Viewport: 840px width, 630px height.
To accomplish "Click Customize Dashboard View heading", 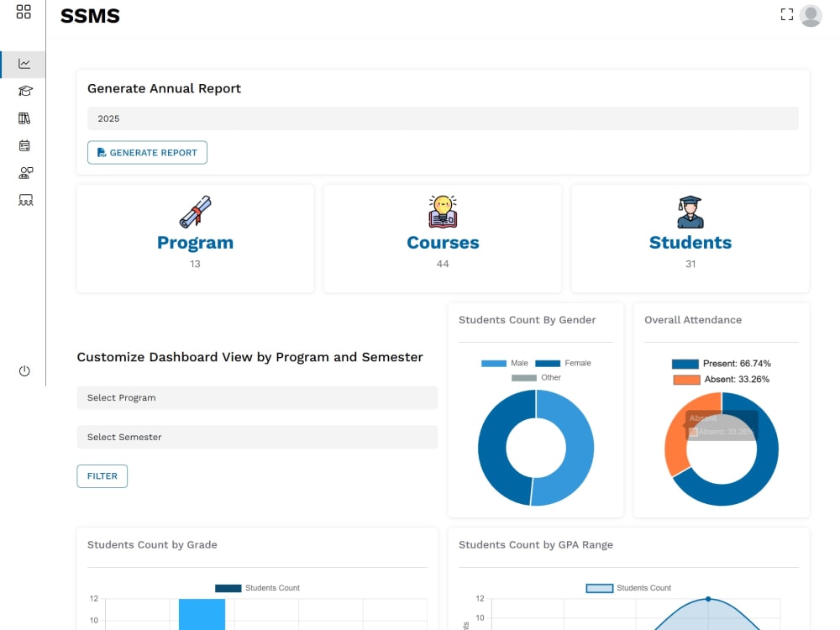I will [x=249, y=357].
